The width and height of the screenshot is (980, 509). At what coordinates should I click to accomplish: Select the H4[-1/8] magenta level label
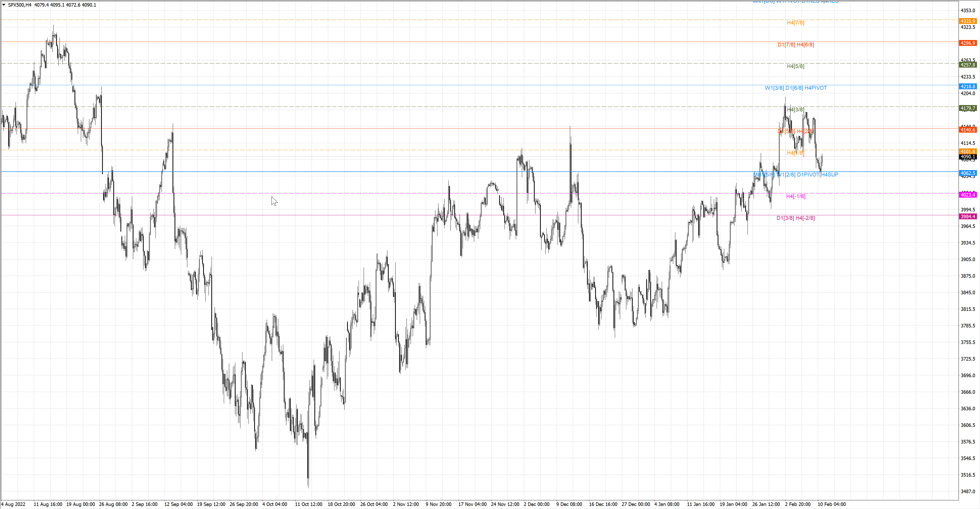(x=795, y=197)
